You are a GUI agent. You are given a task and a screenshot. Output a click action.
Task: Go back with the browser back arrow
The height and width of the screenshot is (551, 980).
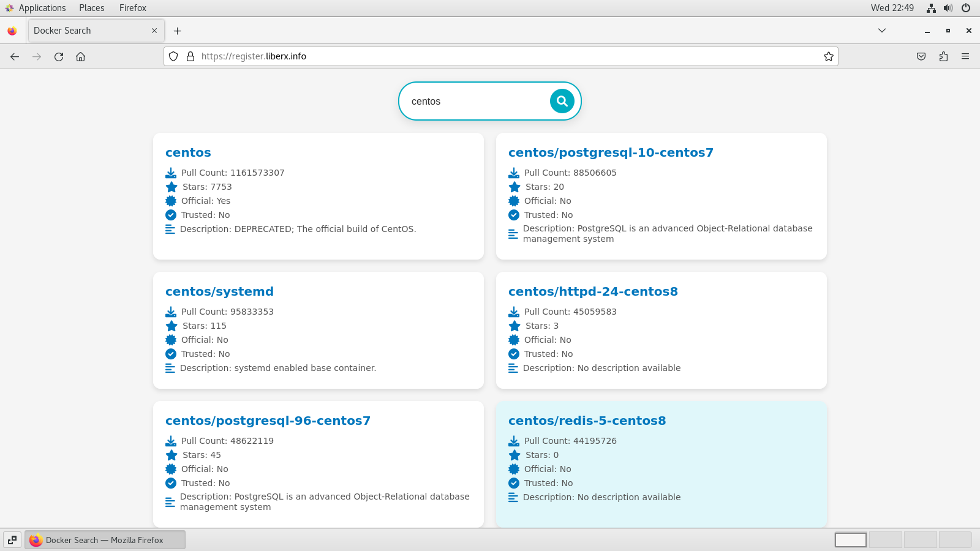(15, 56)
